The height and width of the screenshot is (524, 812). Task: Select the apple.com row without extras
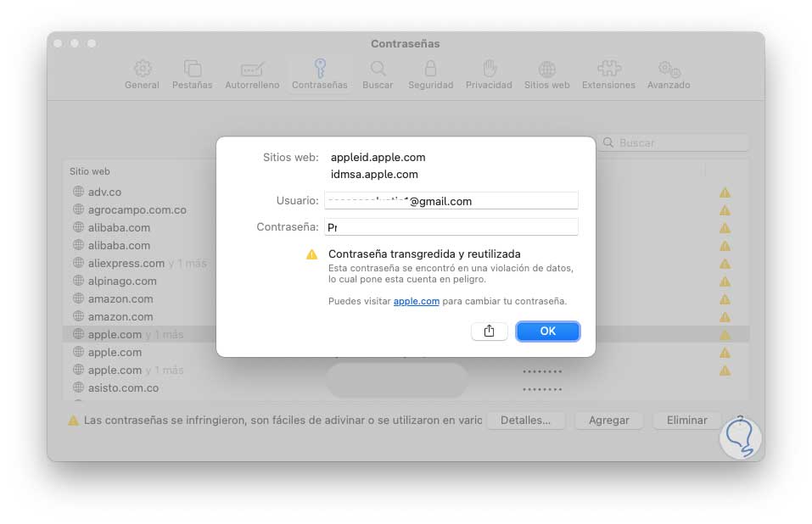406,352
